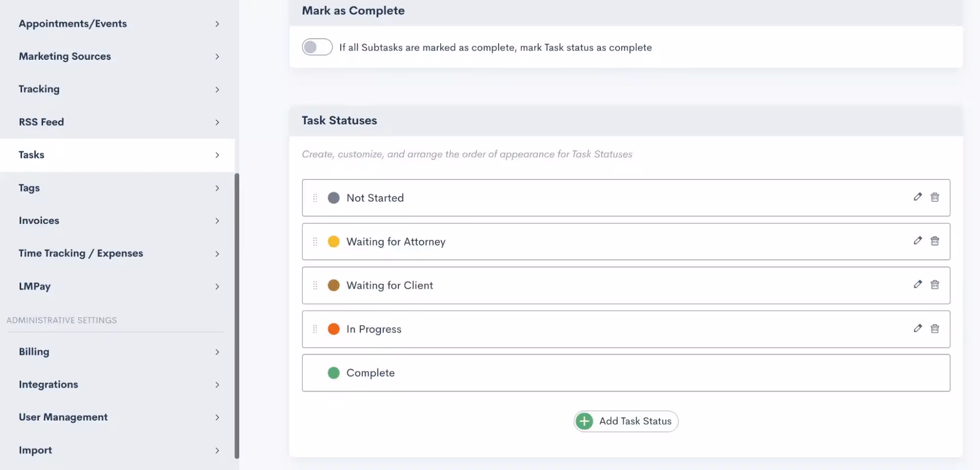The height and width of the screenshot is (470, 980).
Task: Edit the Waiting for Attorney status
Action: (x=918, y=241)
